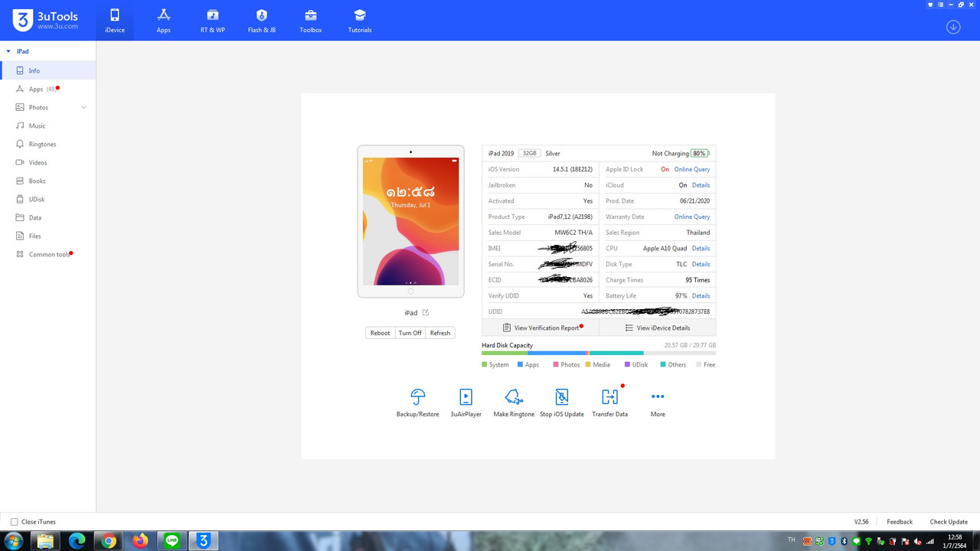Open Videos in the sidebar

point(47,162)
